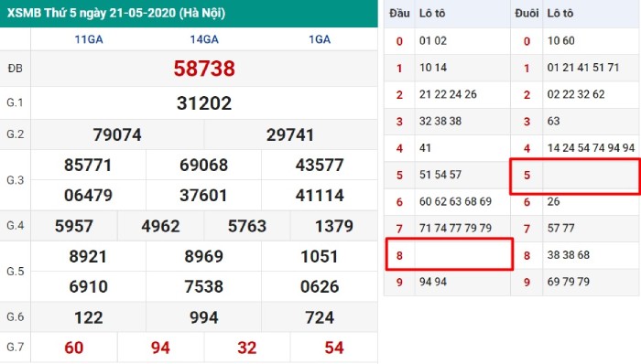Click red G.7 number 60
641x364 pixels.
[74, 348]
